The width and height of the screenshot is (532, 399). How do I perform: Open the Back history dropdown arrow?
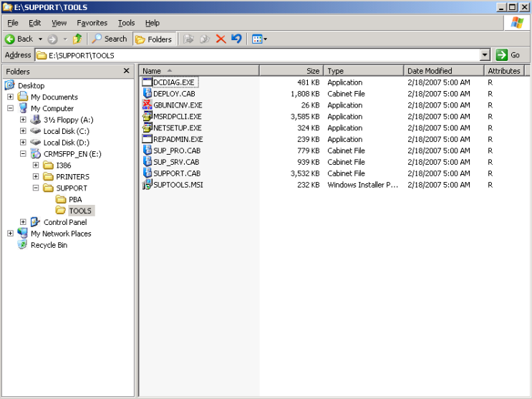click(x=40, y=39)
